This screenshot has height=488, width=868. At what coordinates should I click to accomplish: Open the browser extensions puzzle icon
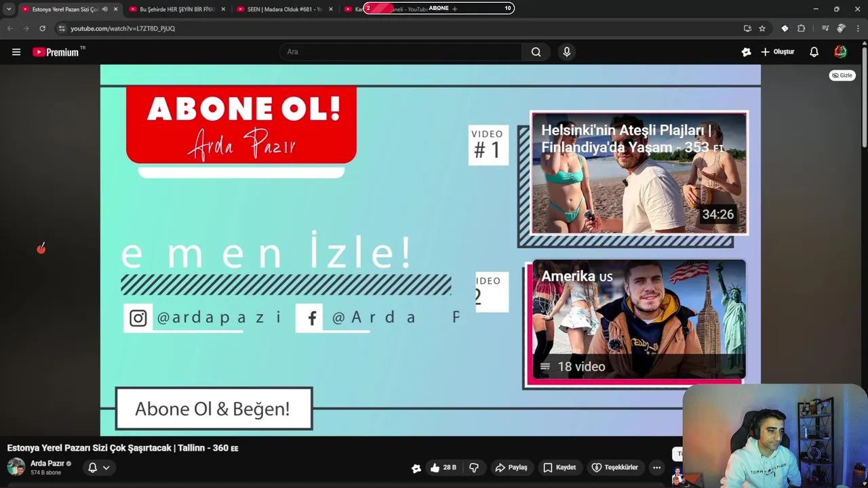[801, 28]
